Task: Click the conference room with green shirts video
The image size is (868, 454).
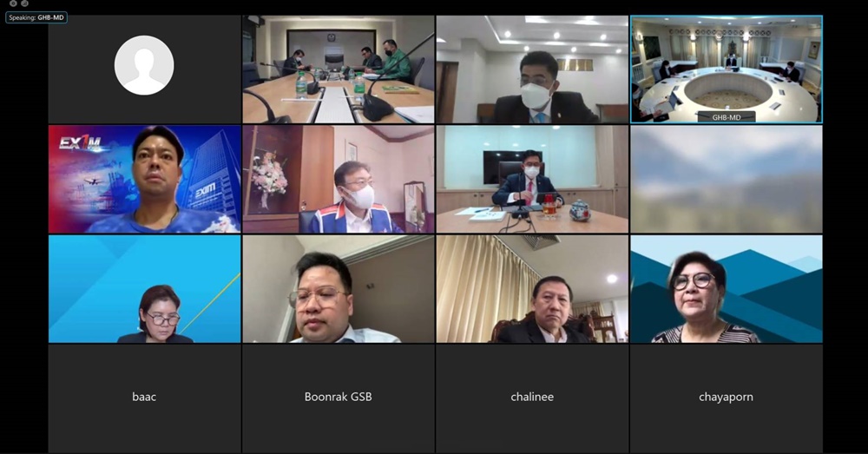Action: (339, 69)
